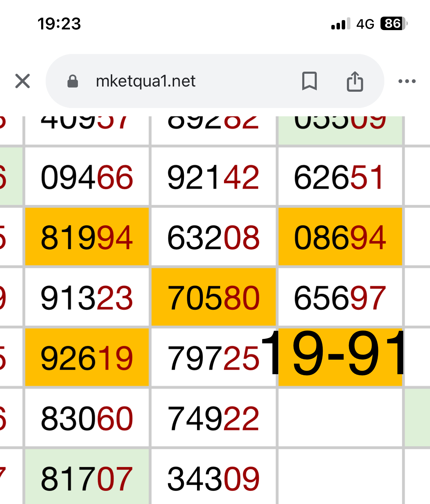
Task: Tap the 19:23 clock in status bar
Action: tap(59, 24)
